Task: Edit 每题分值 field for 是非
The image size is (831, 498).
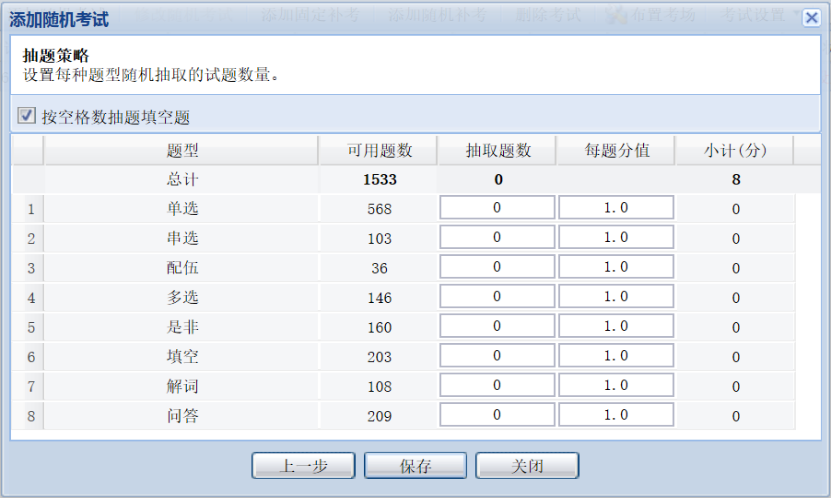Action: click(x=616, y=326)
